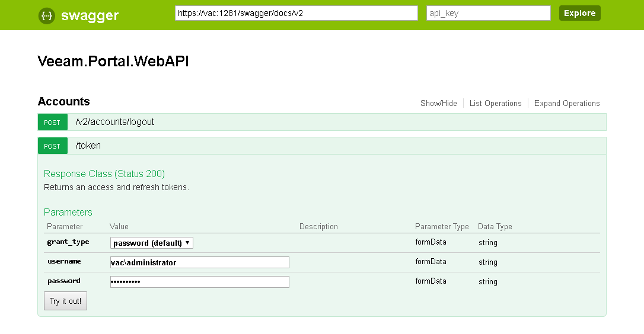This screenshot has width=644, height=334.
Task: Click the 'Parameters' heading text
Action: (x=68, y=212)
